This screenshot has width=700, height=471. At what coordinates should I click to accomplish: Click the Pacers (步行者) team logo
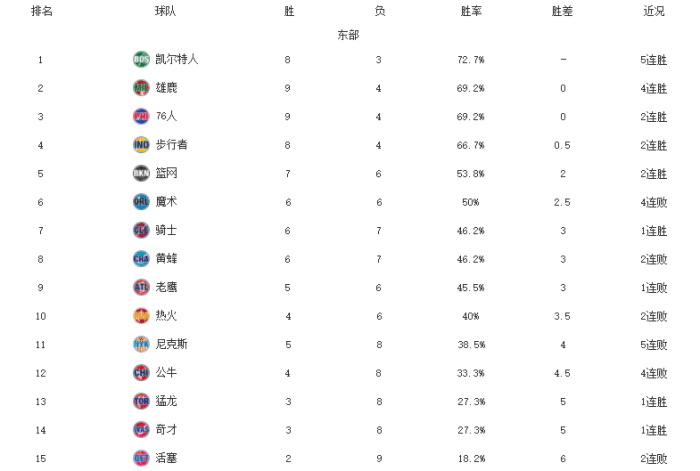(x=141, y=145)
